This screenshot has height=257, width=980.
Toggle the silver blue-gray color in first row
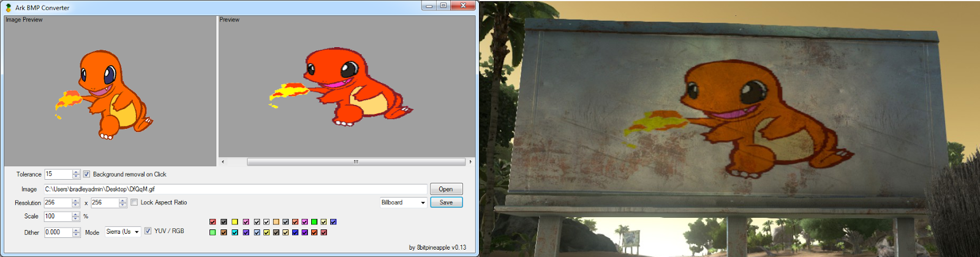tap(285, 222)
